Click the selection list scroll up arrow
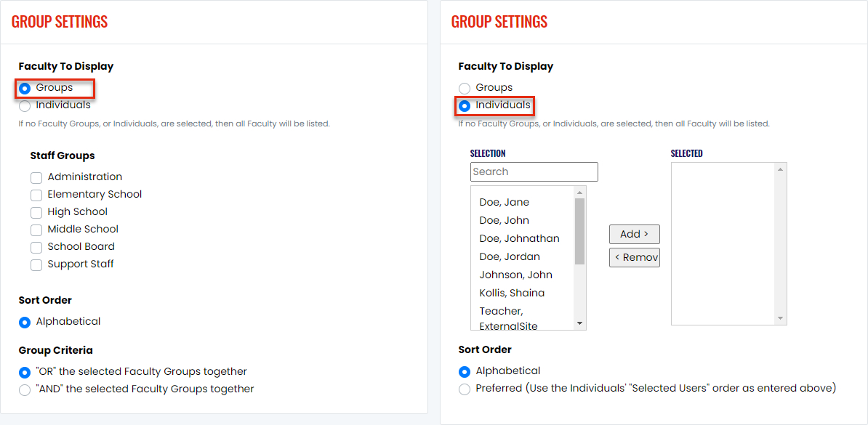 [x=580, y=192]
